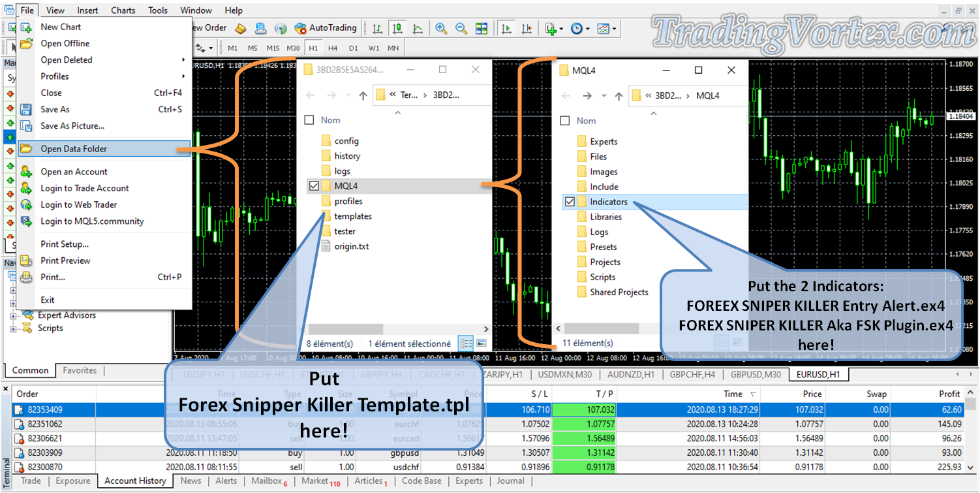The width and height of the screenshot is (980, 493).
Task: Expand the Scripts tree node
Action: point(13,329)
